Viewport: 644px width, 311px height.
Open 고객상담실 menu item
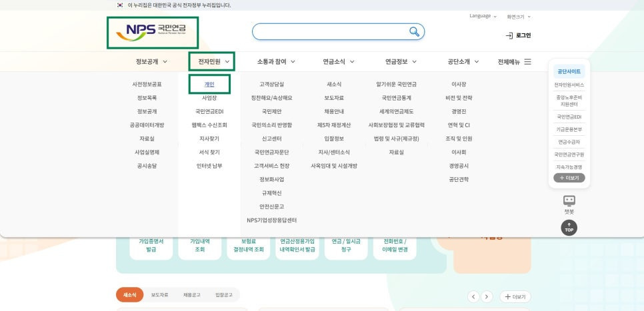pyautogui.click(x=271, y=85)
